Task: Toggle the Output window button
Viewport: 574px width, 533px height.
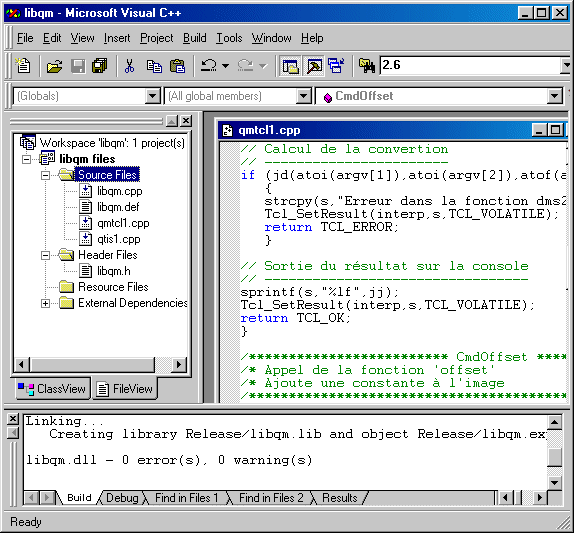Action: [x=314, y=66]
